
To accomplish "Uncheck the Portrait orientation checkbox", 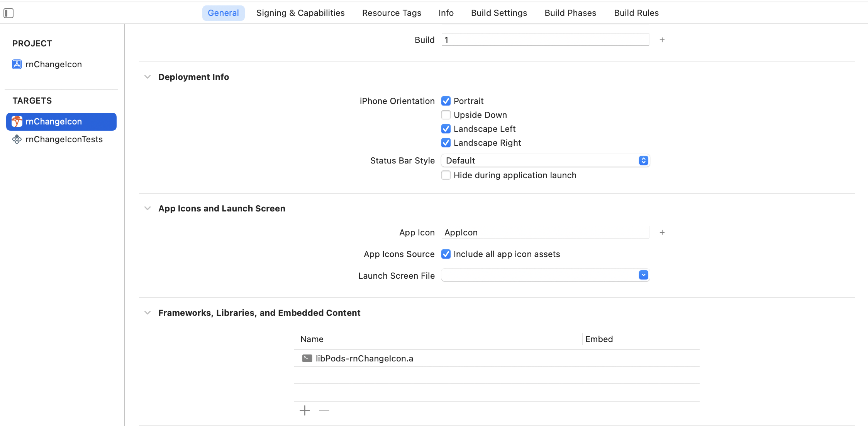I will (x=446, y=101).
